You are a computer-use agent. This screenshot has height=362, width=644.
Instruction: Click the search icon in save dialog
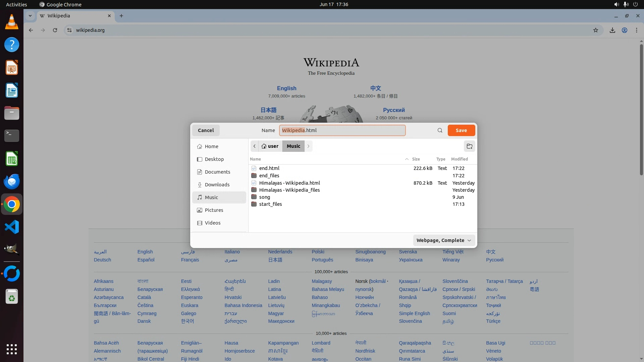[x=440, y=130]
